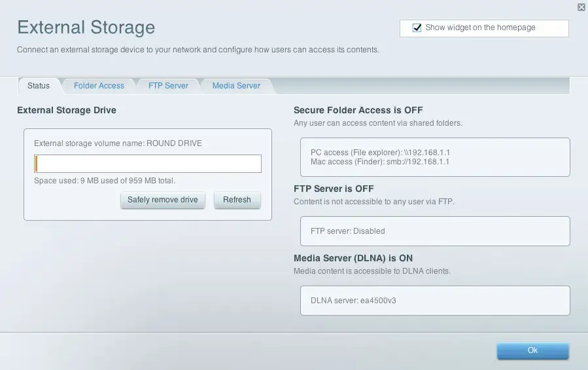The image size is (588, 370).
Task: Confirm with the Ok button
Action: 532,350
